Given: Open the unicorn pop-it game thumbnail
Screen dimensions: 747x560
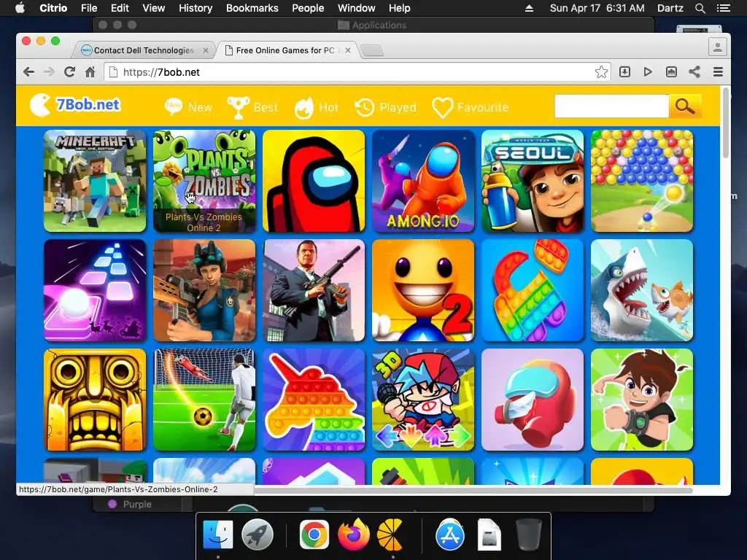Looking at the screenshot, I should pyautogui.click(x=314, y=400).
